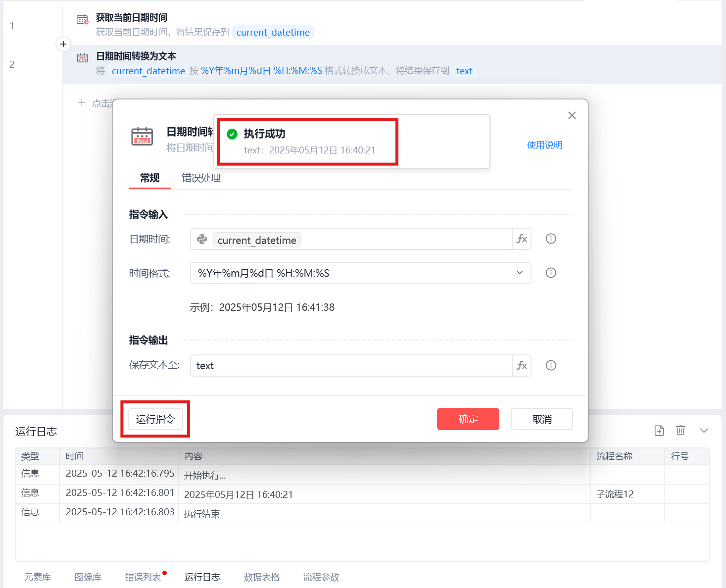Open info tooltip for 日期时间 input
The width and height of the screenshot is (726, 588).
click(551, 239)
